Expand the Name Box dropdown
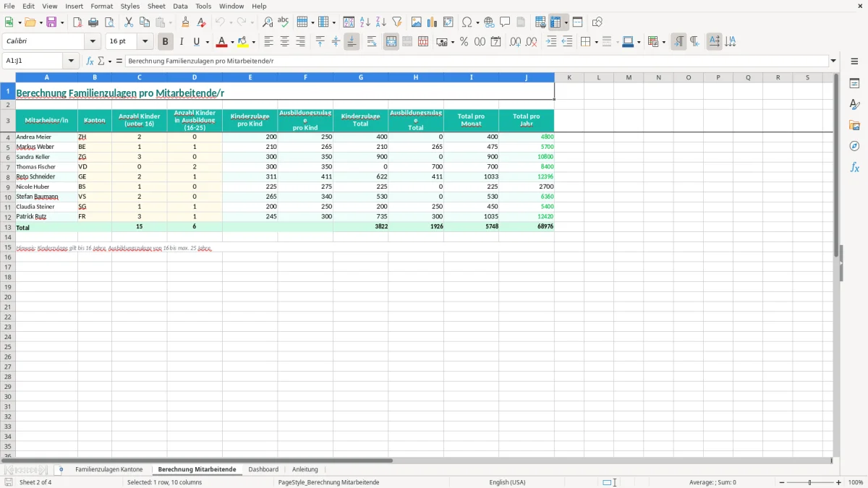868x488 pixels. point(71,61)
